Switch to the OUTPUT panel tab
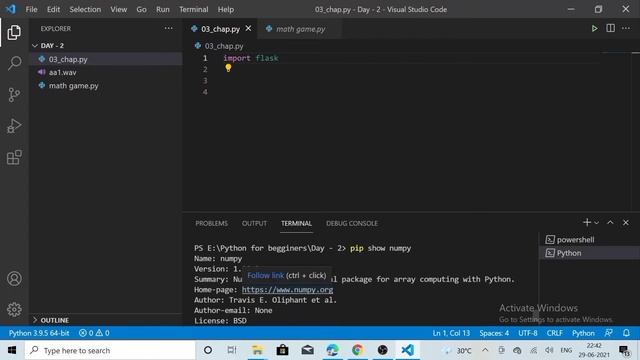The height and width of the screenshot is (360, 640). pos(254,223)
